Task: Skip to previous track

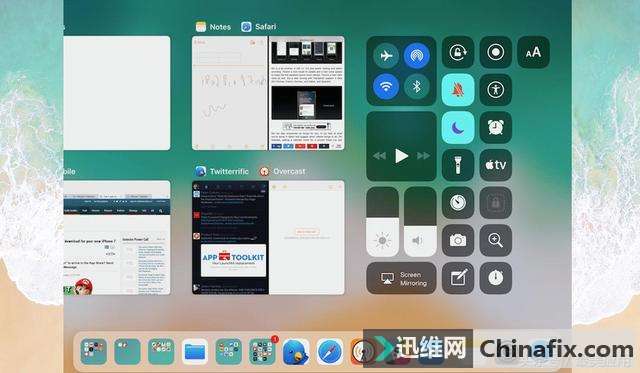Action: [379, 155]
